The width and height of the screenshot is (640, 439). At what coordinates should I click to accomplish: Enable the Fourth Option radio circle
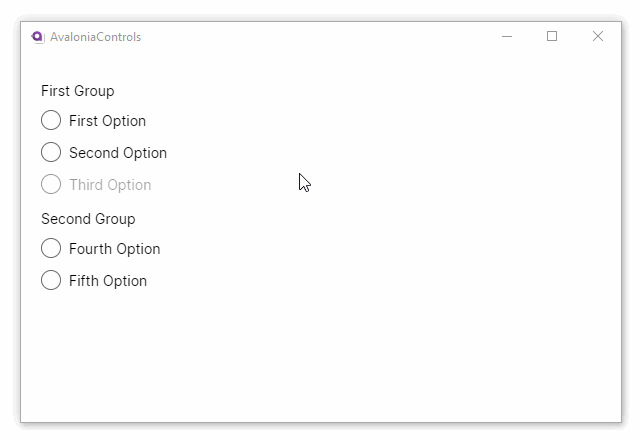51,249
